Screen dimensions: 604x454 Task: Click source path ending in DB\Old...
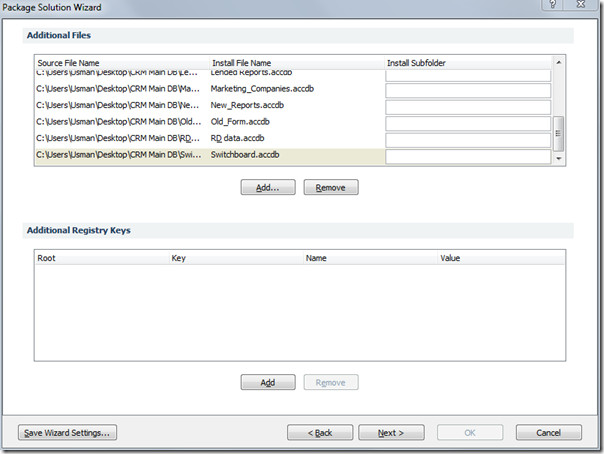click(119, 122)
